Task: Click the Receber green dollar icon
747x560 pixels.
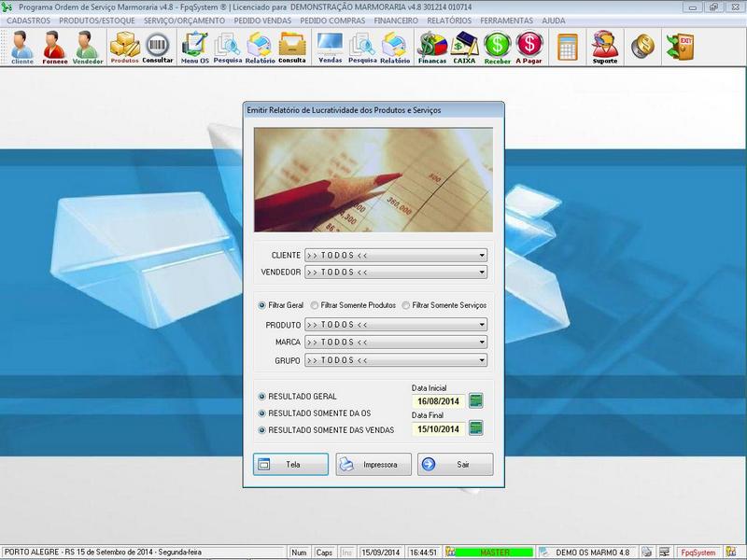Action: pos(498,47)
